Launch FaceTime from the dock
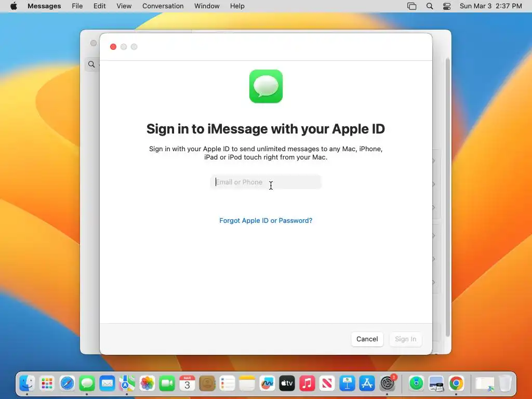The width and height of the screenshot is (532, 399). 167,383
